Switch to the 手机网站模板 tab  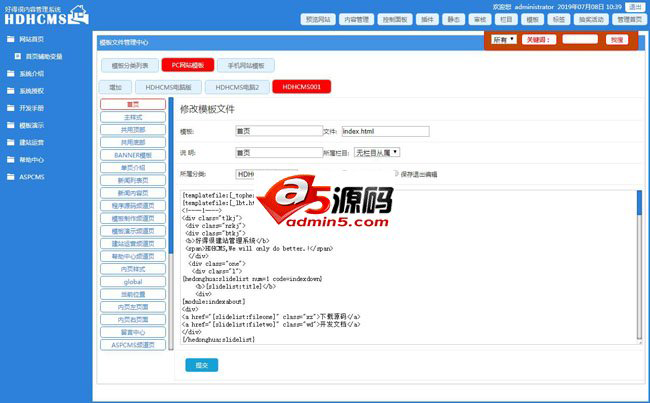tap(246, 65)
